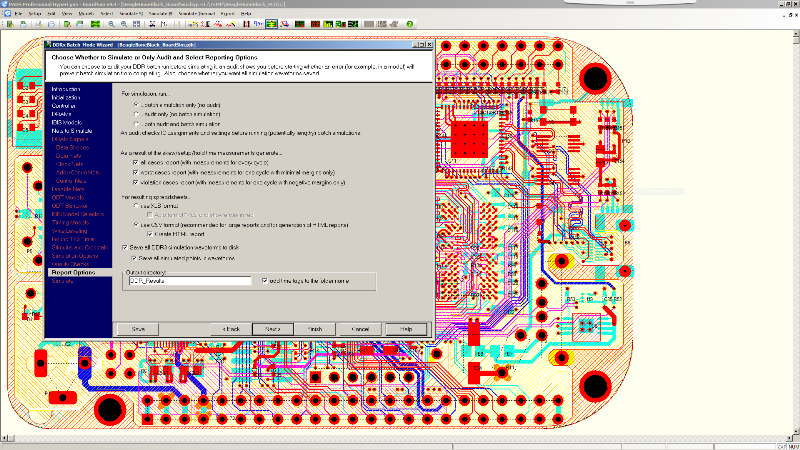800x450 pixels.
Task: Go to IBIS Models wizard step
Action: (66, 122)
